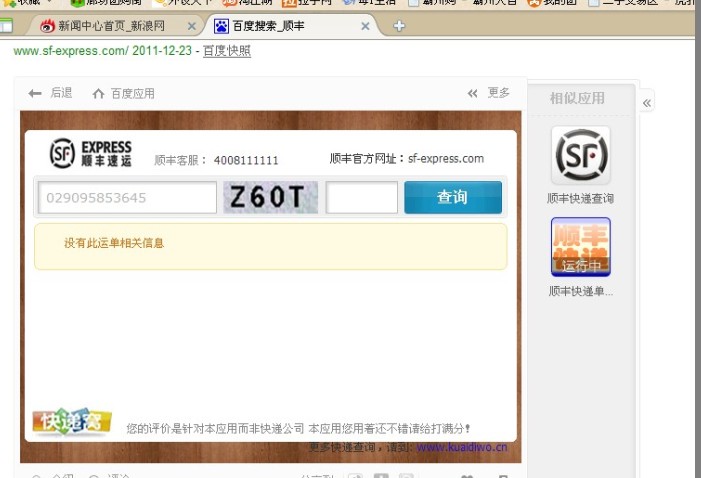Click the Sina favicon on first tab
The width and height of the screenshot is (701, 478).
tap(47, 26)
